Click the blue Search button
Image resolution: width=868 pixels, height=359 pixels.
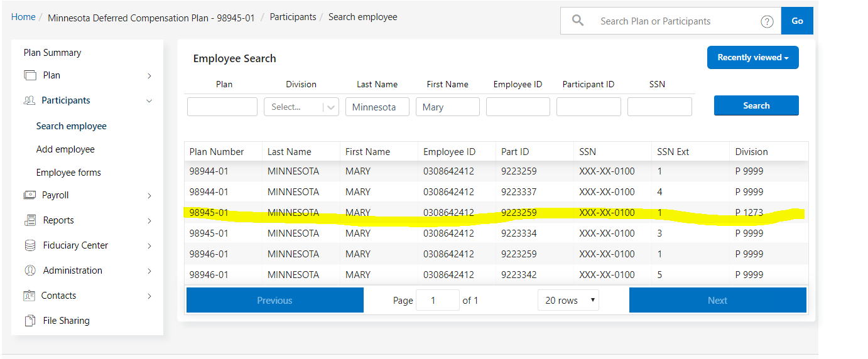[x=756, y=105]
